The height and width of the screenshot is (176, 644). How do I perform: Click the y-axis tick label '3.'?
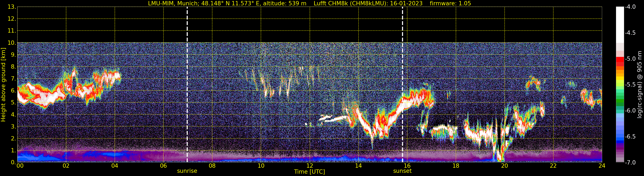point(13,127)
